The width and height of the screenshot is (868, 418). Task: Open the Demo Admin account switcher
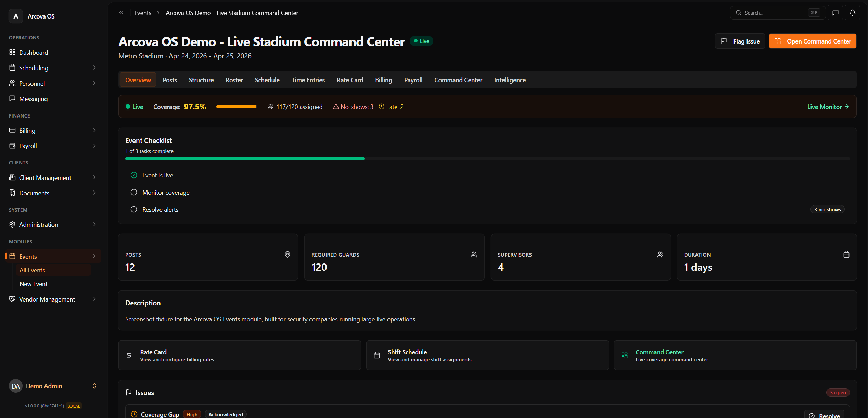coord(53,386)
